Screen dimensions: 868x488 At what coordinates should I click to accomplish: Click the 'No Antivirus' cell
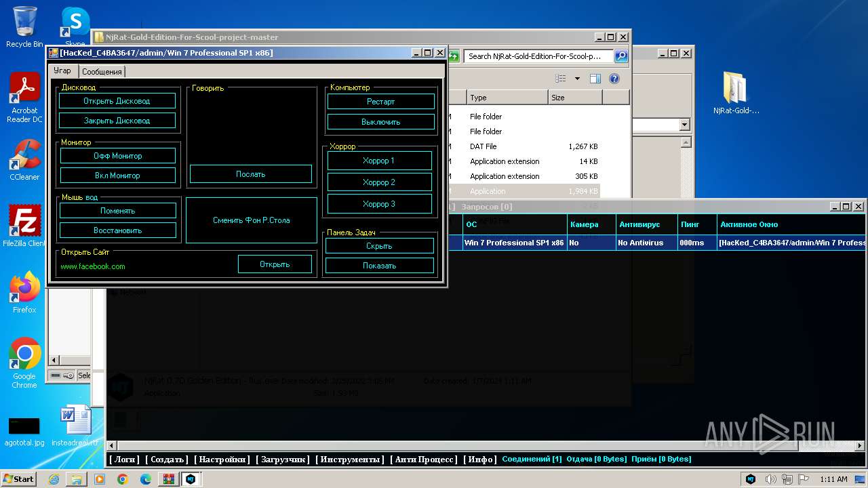[x=646, y=243]
